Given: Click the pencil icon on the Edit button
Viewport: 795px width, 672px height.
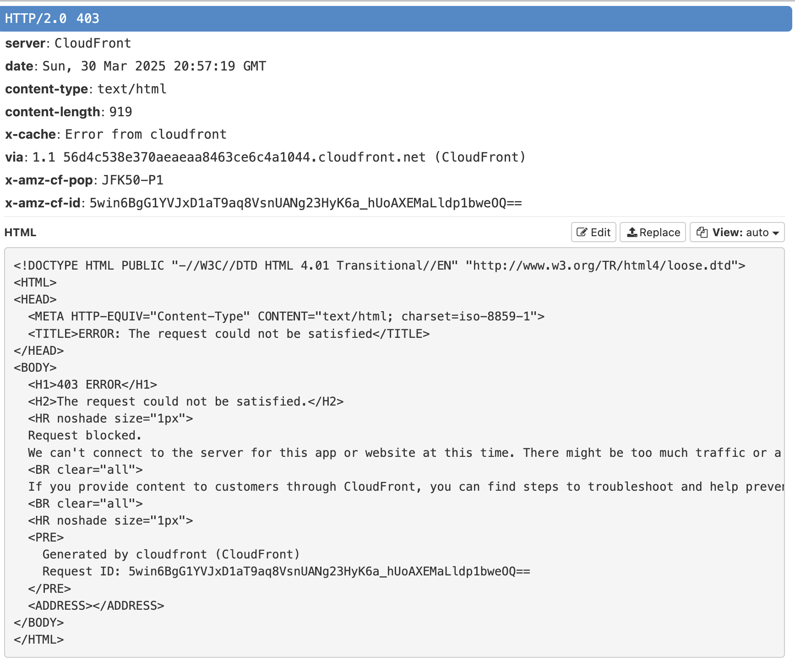Looking at the screenshot, I should [x=582, y=232].
